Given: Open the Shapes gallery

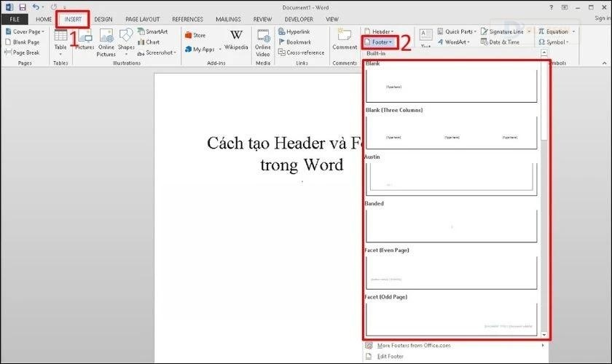Looking at the screenshot, I should pos(126,42).
